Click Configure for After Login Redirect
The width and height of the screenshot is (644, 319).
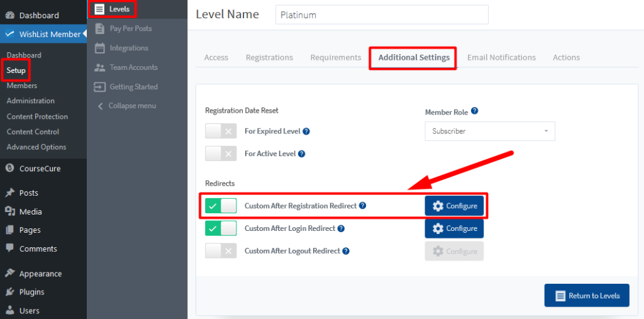coord(454,228)
